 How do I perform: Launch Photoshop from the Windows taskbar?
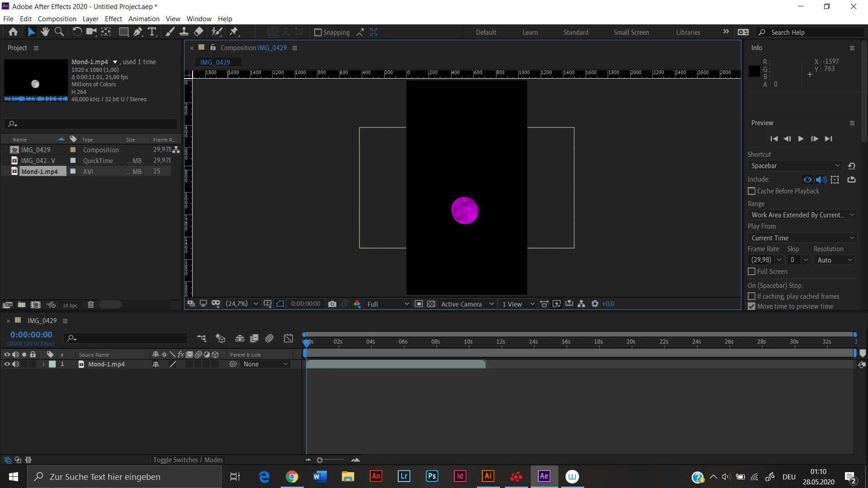click(432, 476)
